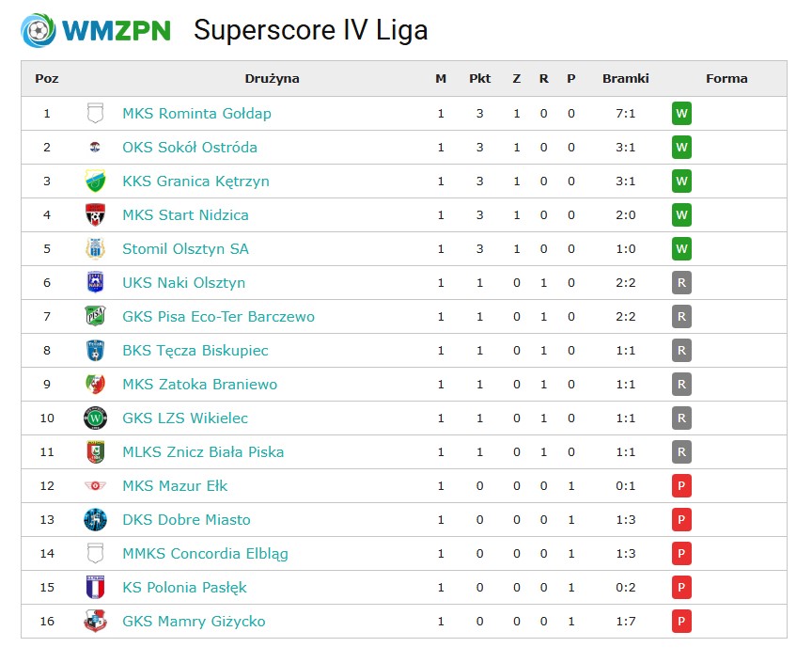Screen dimensions: 812x663
Task: Click the Stomil Olsztyn SA club crest
Action: [x=95, y=249]
